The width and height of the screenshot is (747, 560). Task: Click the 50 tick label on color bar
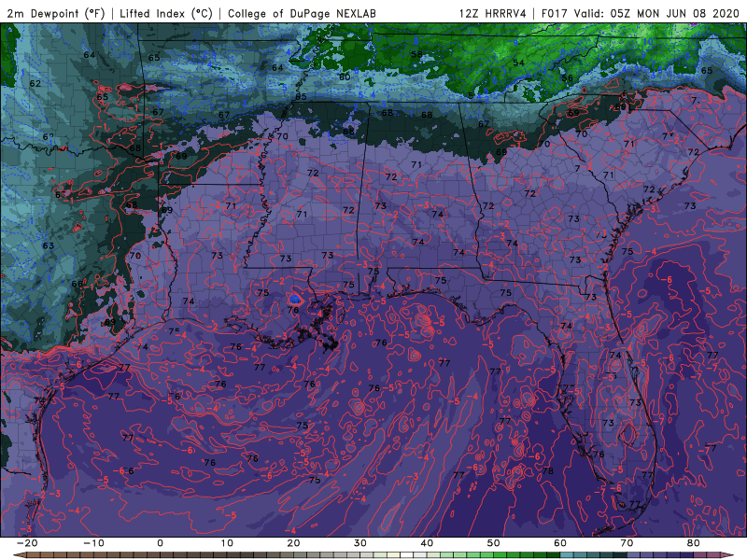pos(494,543)
